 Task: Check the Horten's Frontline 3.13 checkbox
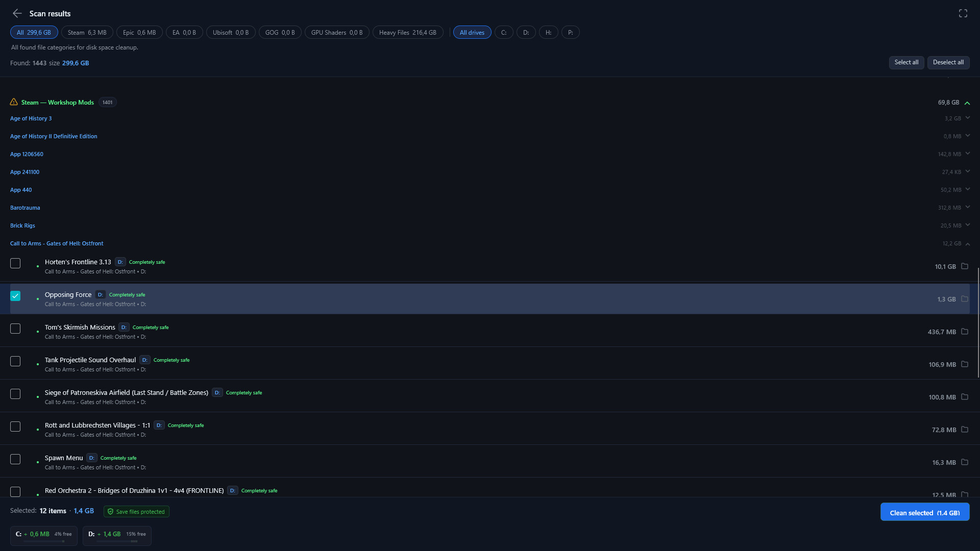[x=15, y=263]
